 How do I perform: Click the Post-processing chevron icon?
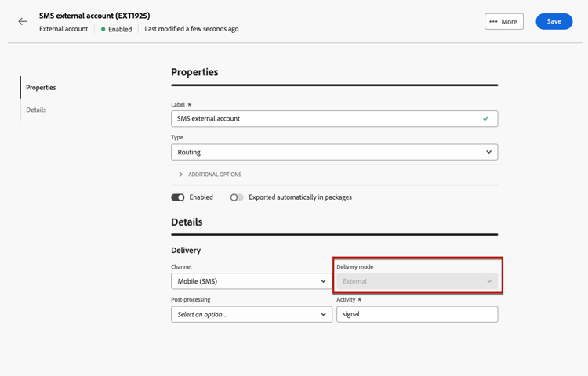click(323, 314)
